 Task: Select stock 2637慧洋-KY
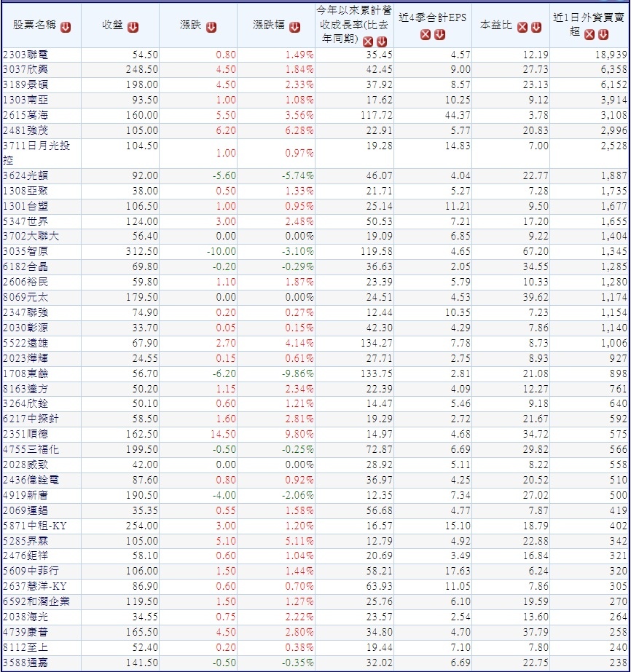pos(35,586)
